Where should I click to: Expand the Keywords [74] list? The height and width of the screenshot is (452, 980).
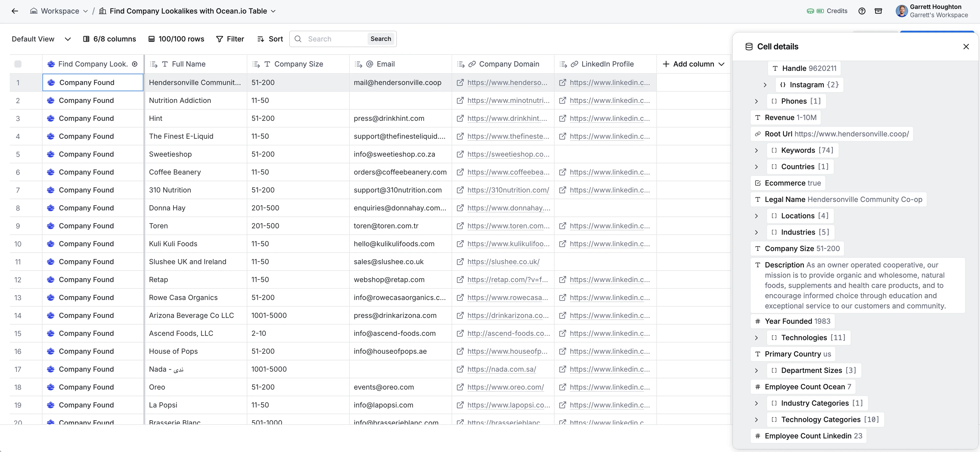click(756, 150)
